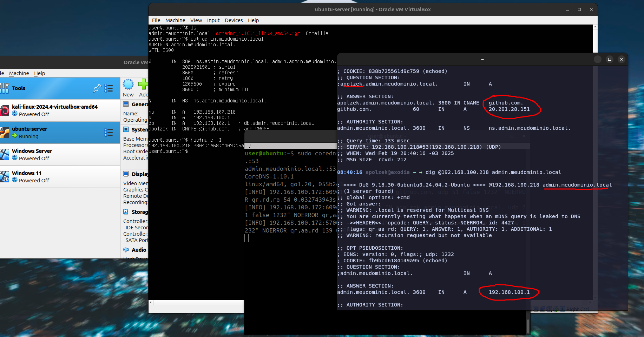Minimize the front dig terminal window
The image size is (644, 337).
(x=598, y=59)
